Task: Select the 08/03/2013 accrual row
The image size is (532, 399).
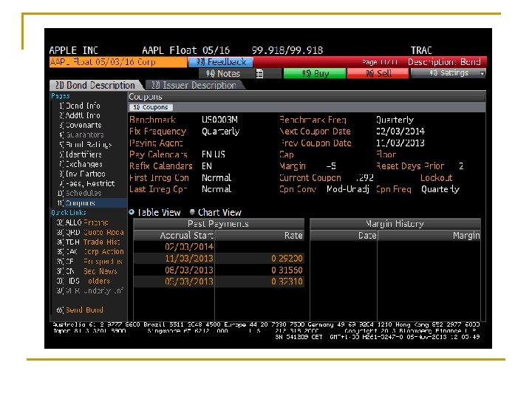Action: 219,270
